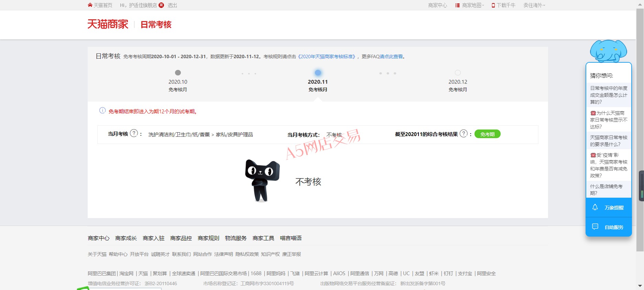Open the 全球速卖通 footer link
This screenshot has height=290, width=644.
184,273
